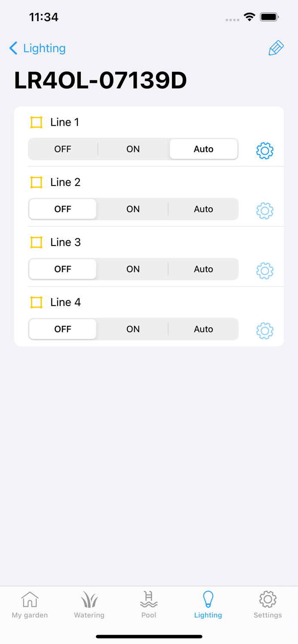Image resolution: width=298 pixels, height=644 pixels.
Task: Set Line 1 to OFF
Action: [x=63, y=149]
